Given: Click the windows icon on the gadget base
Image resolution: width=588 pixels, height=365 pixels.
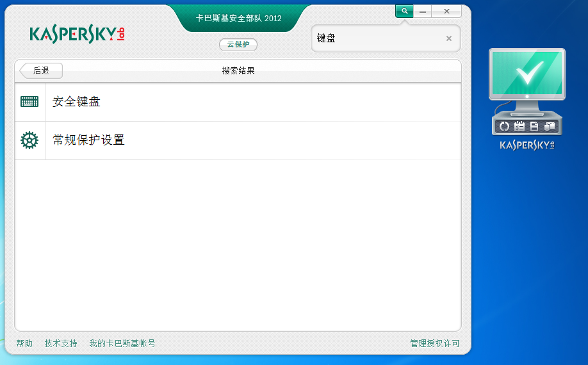Looking at the screenshot, I should point(549,126).
